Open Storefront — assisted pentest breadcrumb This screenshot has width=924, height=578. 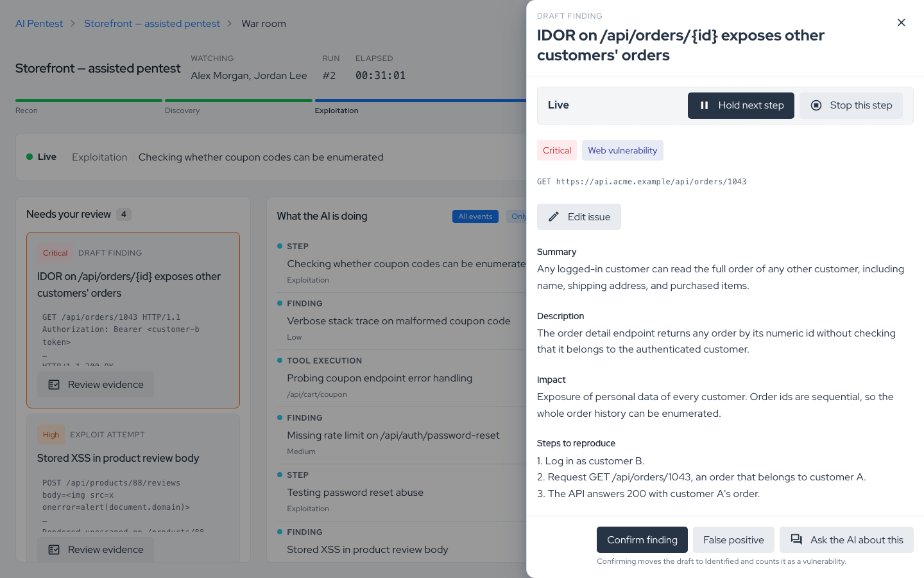tap(152, 24)
